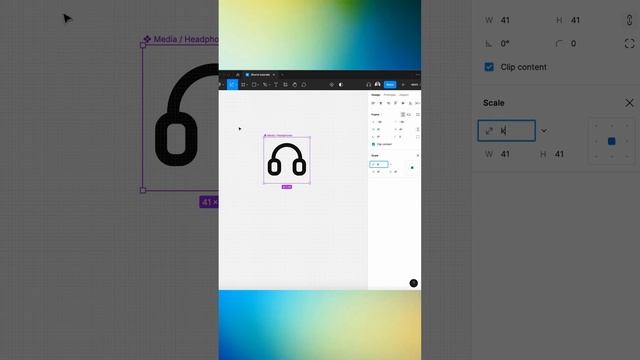Select the headphones icon frame on the canvas

(287, 160)
